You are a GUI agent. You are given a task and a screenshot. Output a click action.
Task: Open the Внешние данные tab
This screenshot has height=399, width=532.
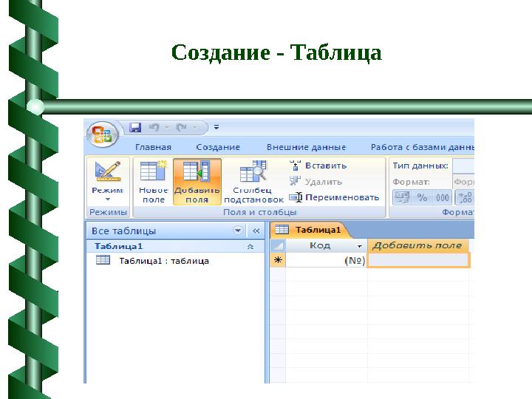[306, 147]
